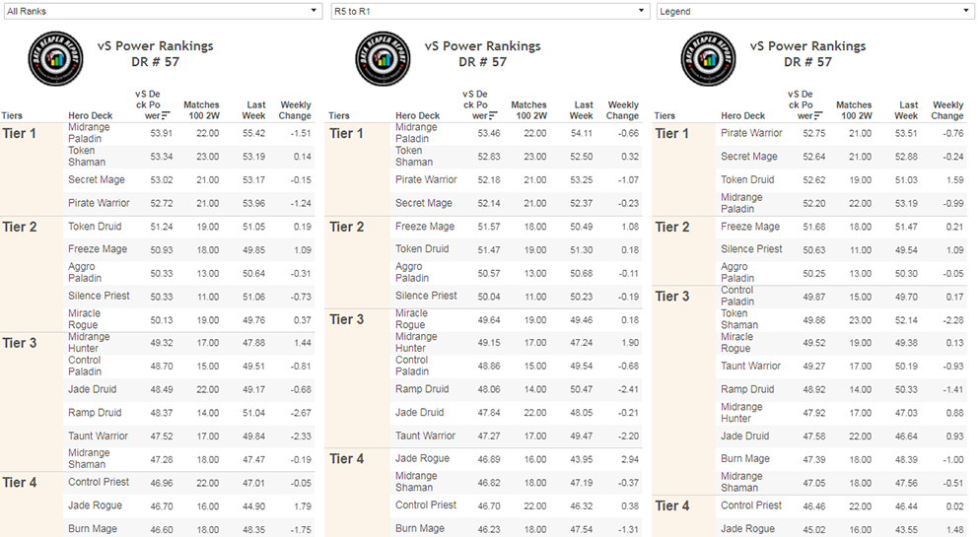Click Data Reaper logo in R5 to R1 panel
980x537 pixels.
[x=384, y=59]
